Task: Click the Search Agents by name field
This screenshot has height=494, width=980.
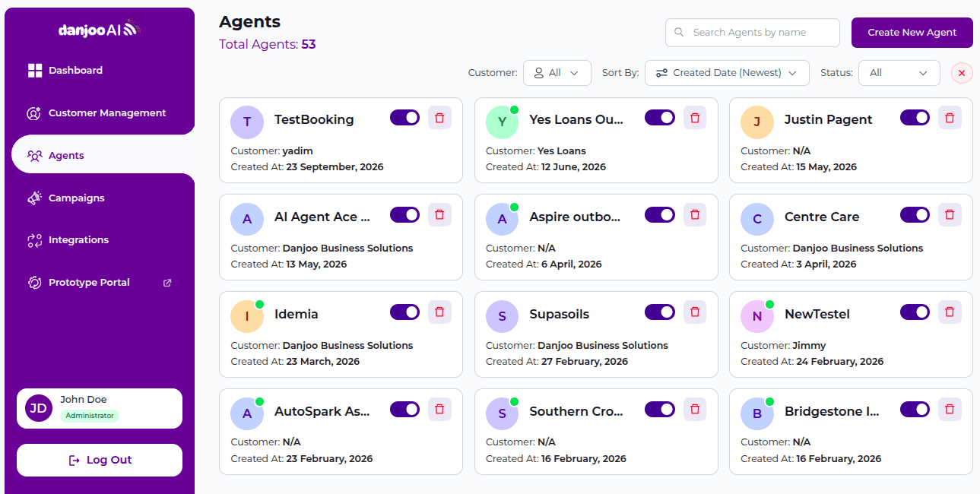Action: pyautogui.click(x=753, y=33)
